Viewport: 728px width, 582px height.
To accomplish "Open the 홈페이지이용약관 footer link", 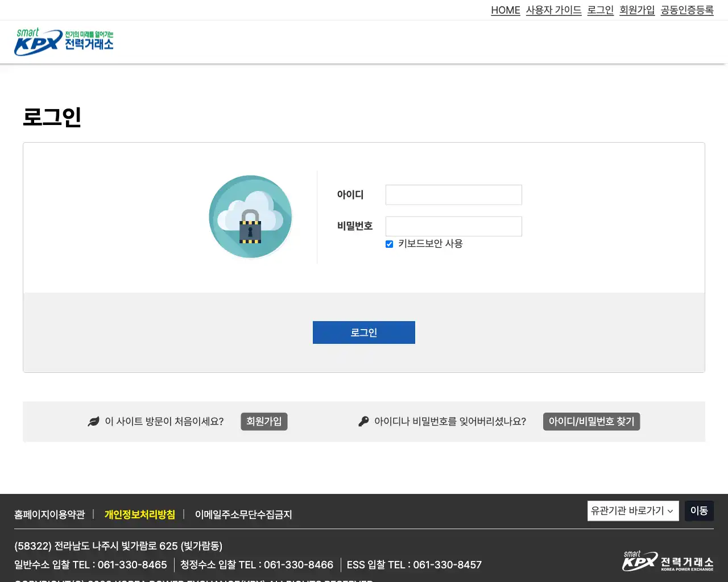I will 49,514.
